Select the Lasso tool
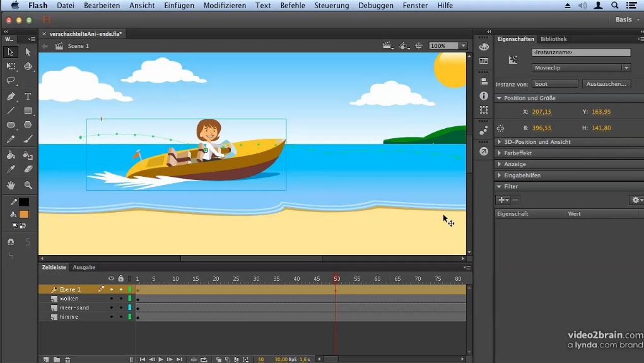Screen dimensions: 644x363 click(11, 80)
